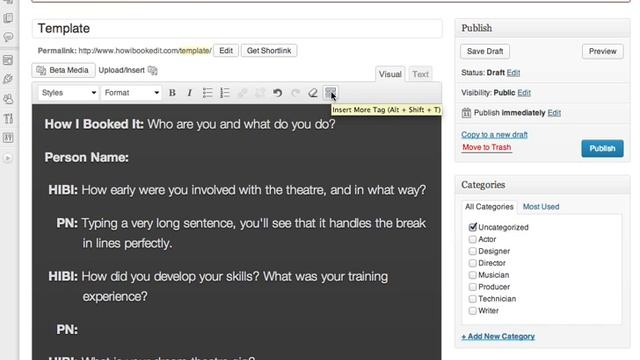Click the insert link chain icon
Viewport: 640px width, 360px height.
tap(242, 93)
